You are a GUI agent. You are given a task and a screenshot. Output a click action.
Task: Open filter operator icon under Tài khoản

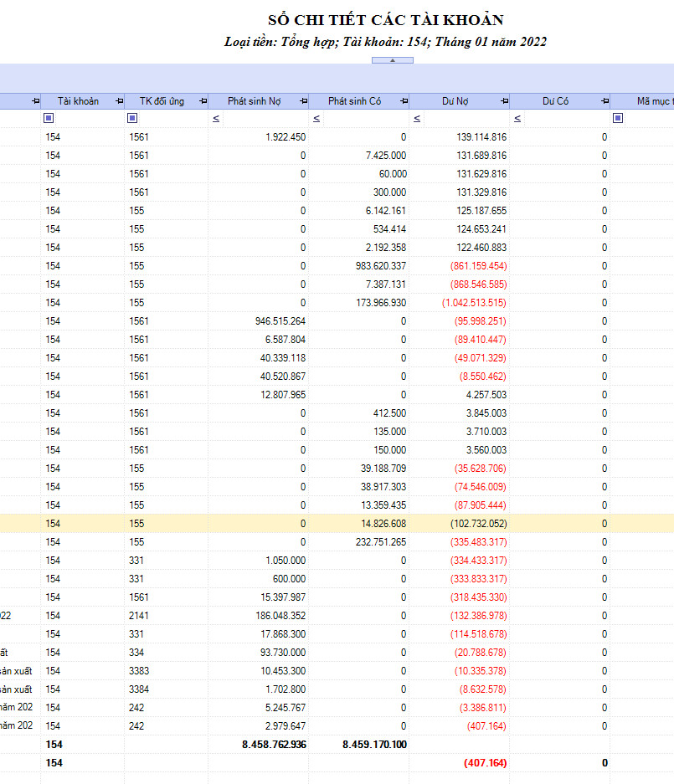49,118
